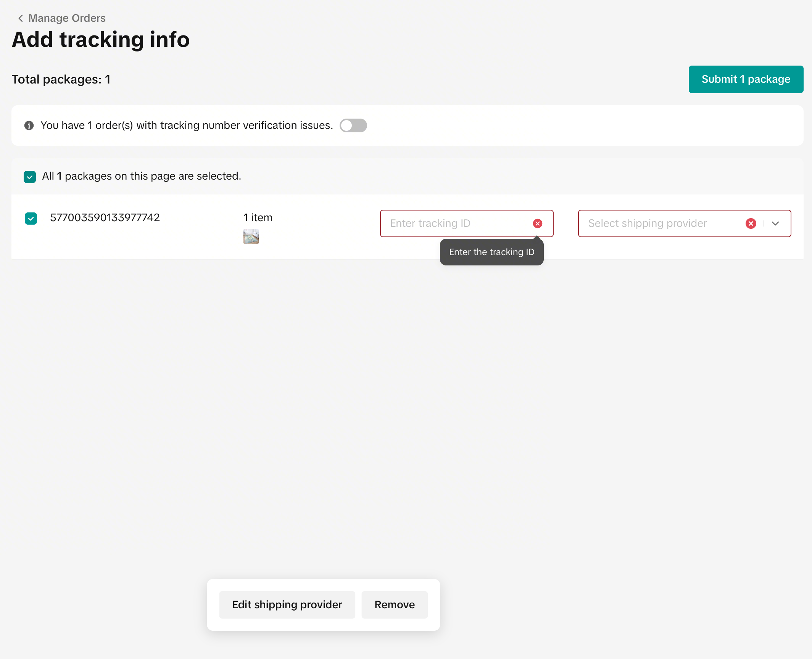
Task: Toggle the tracking verification issues switch
Action: (353, 125)
